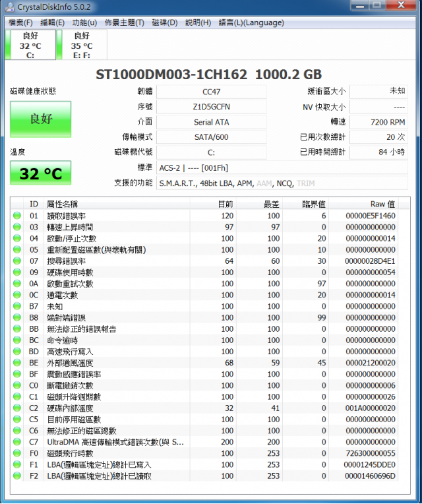Click the raw value 00001245DDE0

click(370, 464)
